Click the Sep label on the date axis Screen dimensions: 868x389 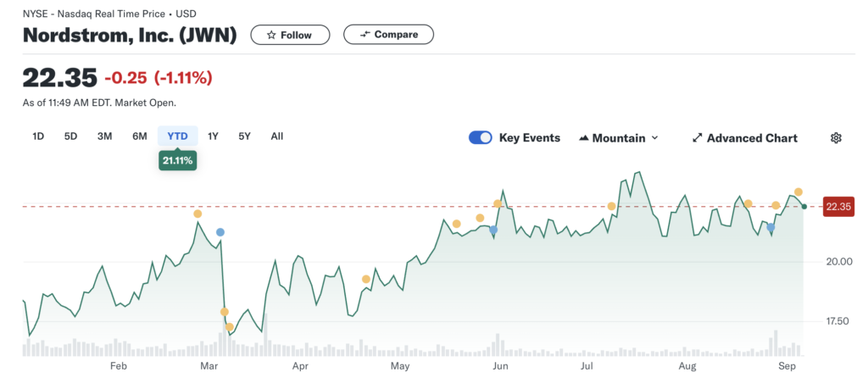(x=787, y=366)
